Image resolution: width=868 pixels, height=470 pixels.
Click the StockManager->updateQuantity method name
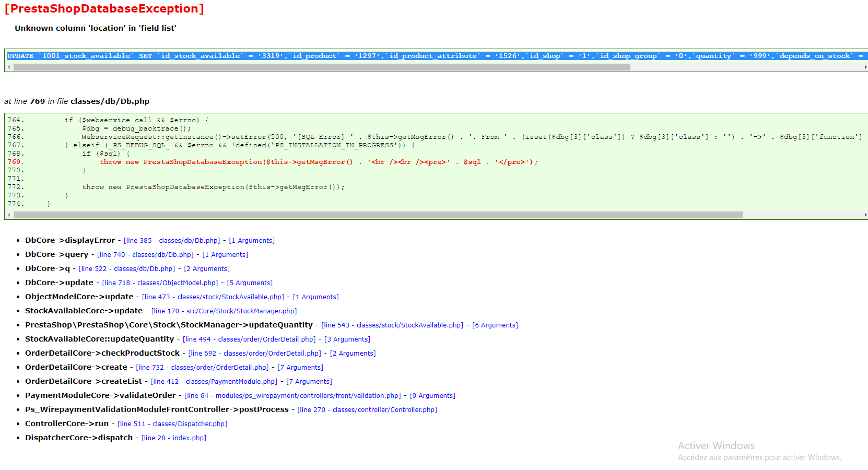tap(169, 325)
